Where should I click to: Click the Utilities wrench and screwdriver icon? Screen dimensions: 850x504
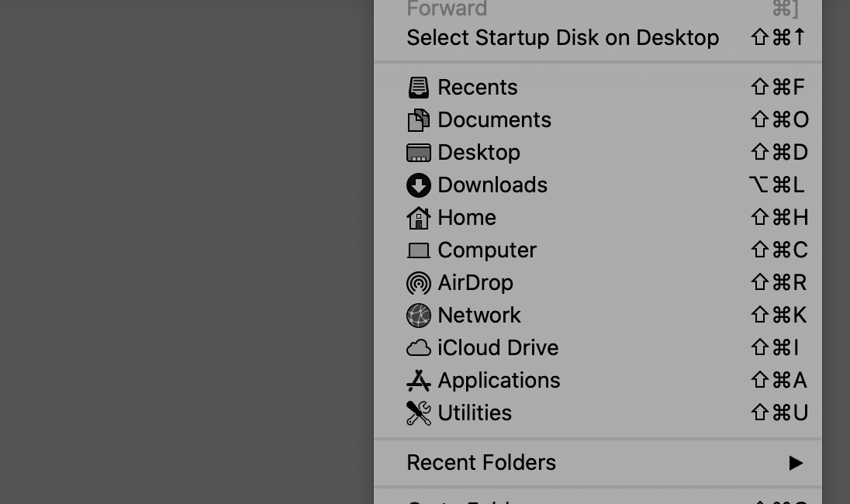pos(419,413)
